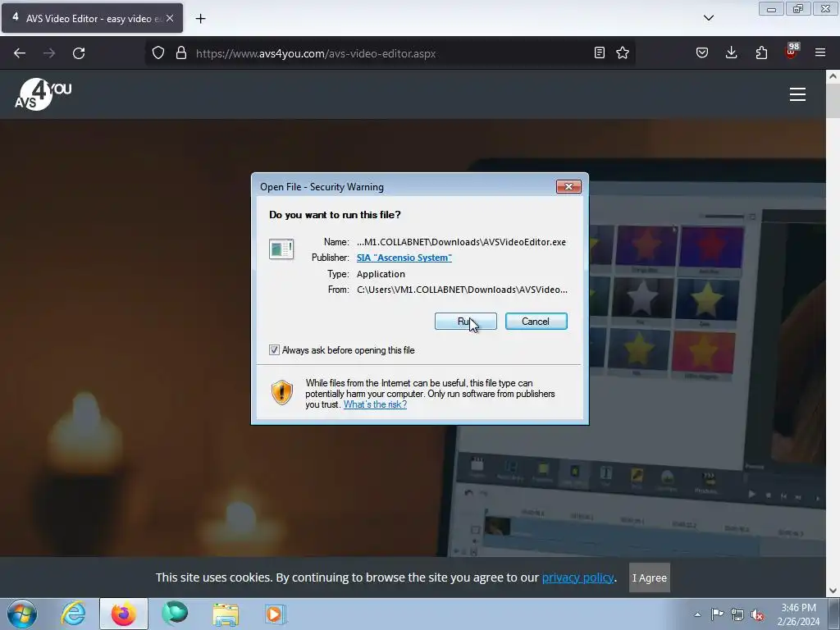
Task: Click the Firefox taskbar icon
Action: pyautogui.click(x=124, y=614)
